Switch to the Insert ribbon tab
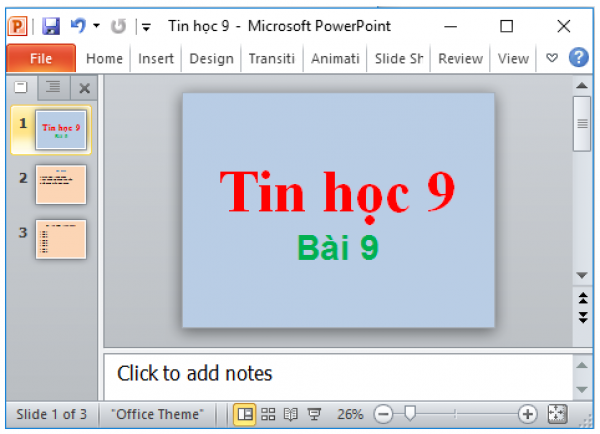The height and width of the screenshot is (434, 600). tap(156, 59)
